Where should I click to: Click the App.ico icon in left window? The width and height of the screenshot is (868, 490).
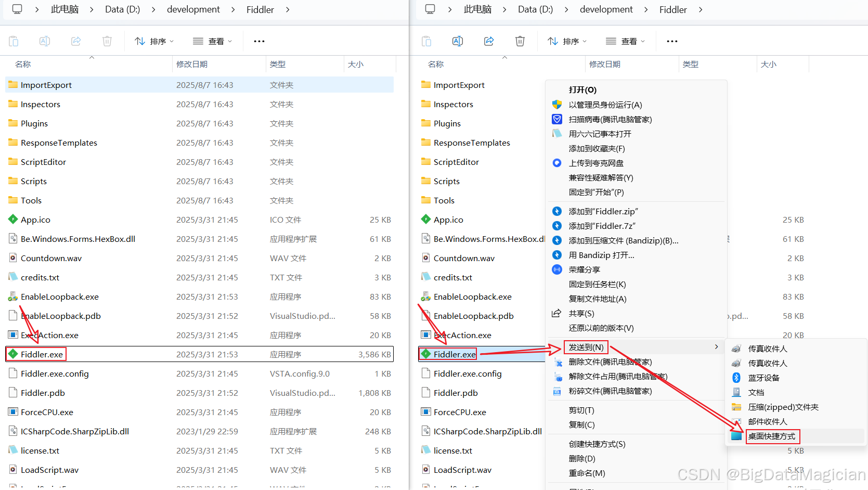13,219
